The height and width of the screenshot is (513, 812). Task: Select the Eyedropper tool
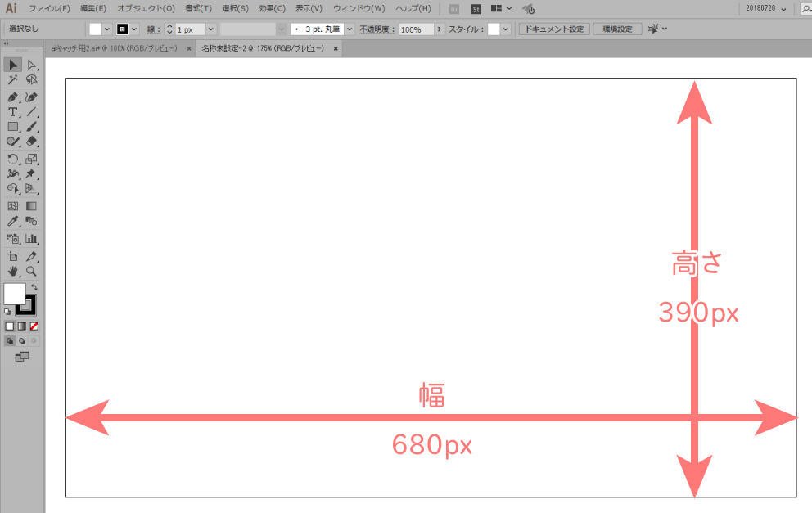(x=13, y=222)
